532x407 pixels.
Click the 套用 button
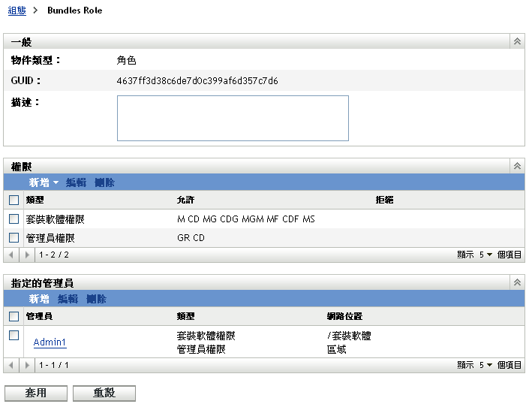tap(36, 393)
